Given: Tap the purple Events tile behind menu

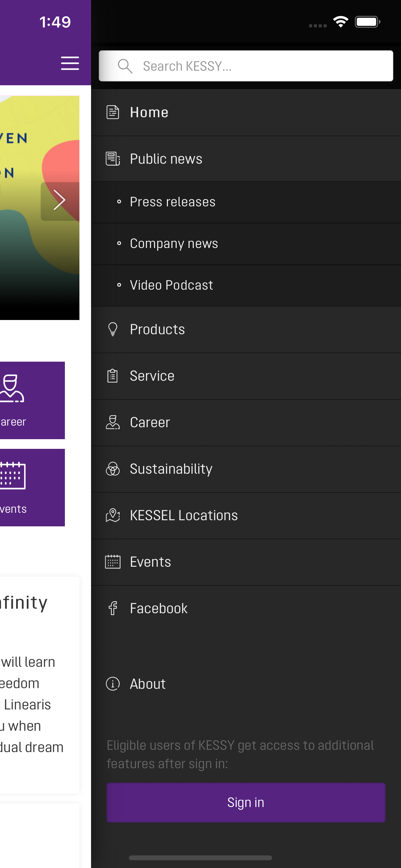Looking at the screenshot, I should (32, 487).
